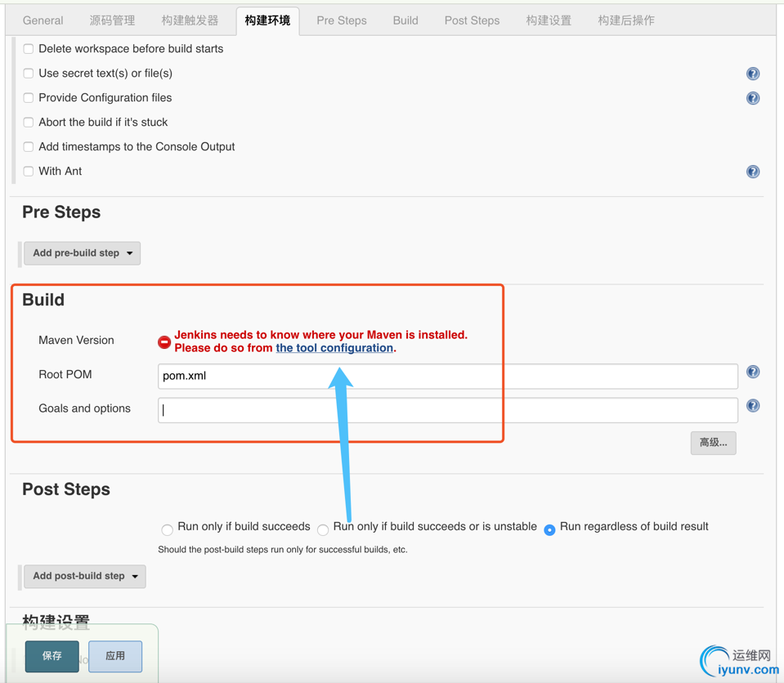Switch to Build tab
This screenshot has height=683, width=784.
(x=405, y=20)
